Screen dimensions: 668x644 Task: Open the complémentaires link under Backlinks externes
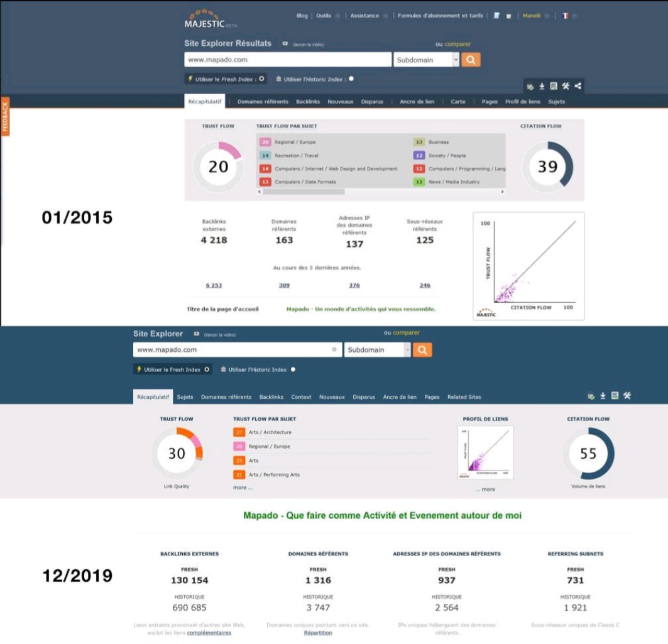point(209,633)
